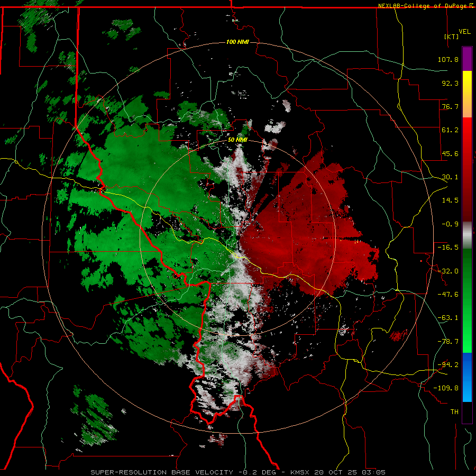This screenshot has width=476, height=476.
Task: Click the -0.9 velocity scale value
Action: (x=450, y=224)
